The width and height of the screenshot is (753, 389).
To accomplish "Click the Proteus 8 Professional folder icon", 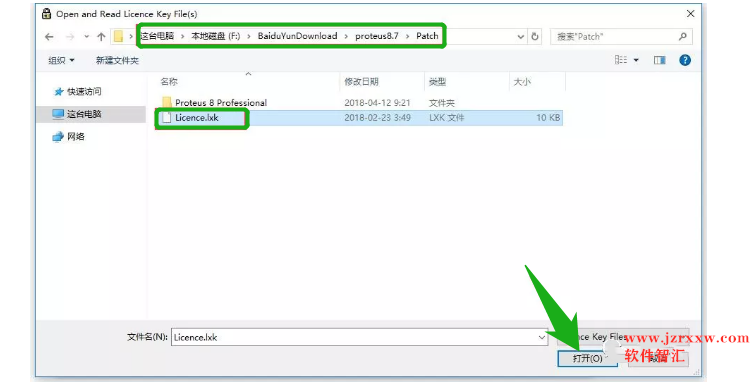I will pos(167,102).
